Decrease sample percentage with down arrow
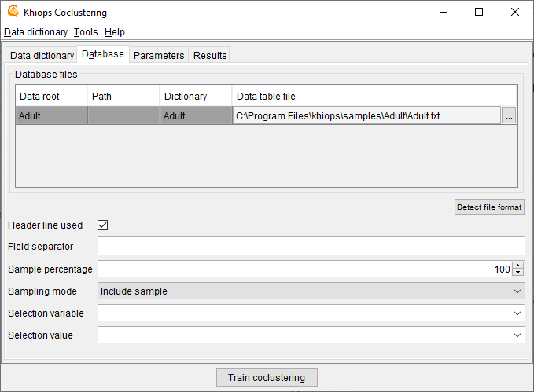 click(x=517, y=273)
